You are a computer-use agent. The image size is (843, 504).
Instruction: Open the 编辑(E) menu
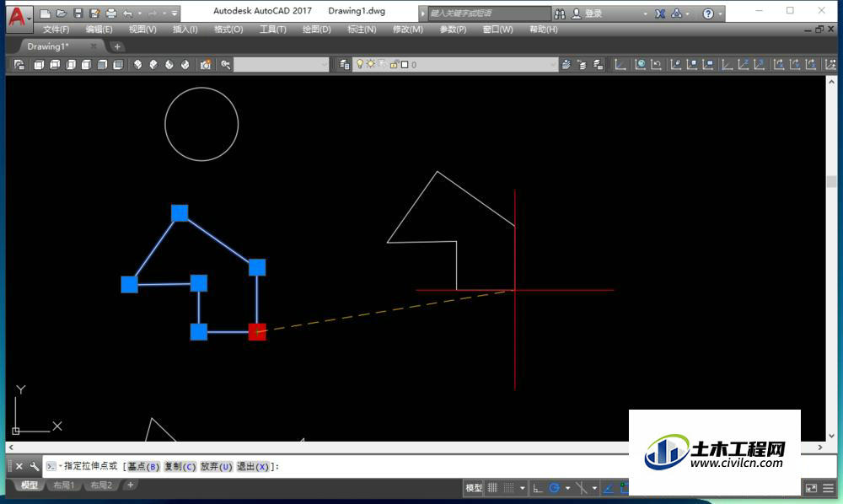[99, 29]
